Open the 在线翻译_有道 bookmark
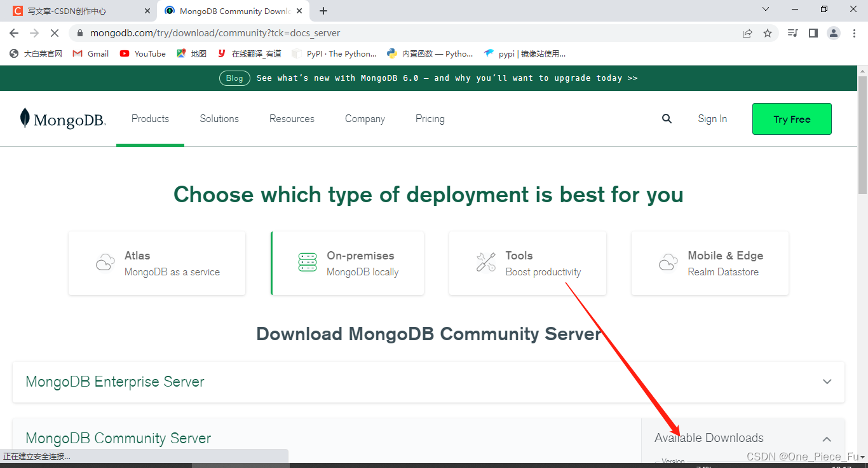The width and height of the screenshot is (868, 468). (249, 54)
